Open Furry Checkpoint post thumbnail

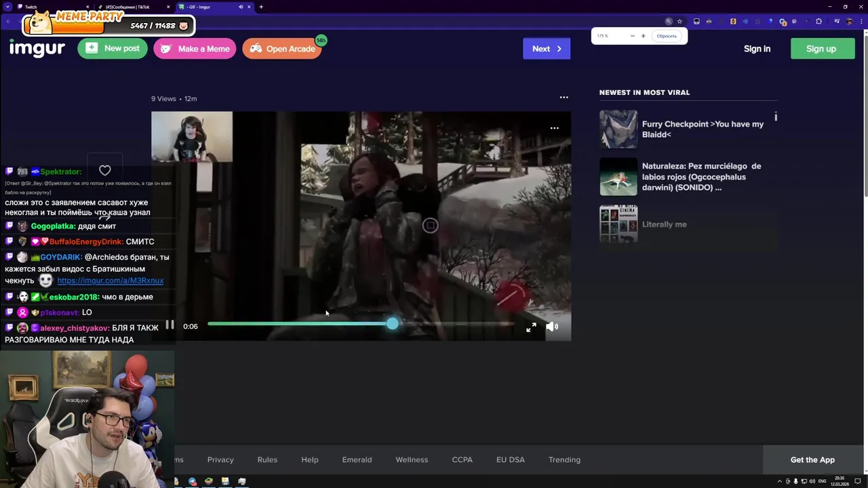pos(618,129)
